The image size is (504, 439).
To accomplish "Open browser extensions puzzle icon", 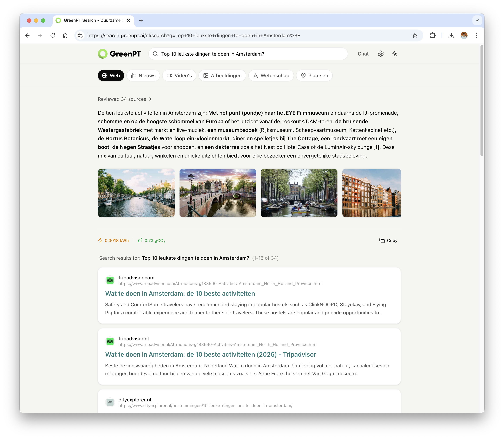I will [x=433, y=35].
